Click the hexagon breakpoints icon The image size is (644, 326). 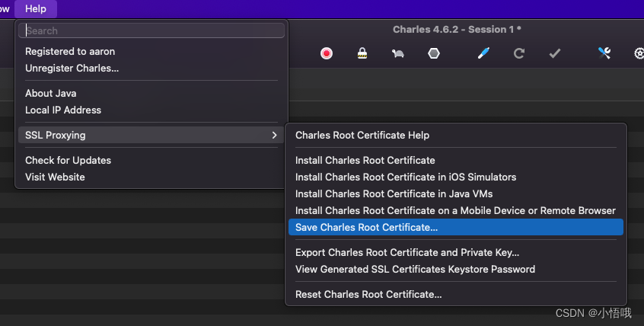(x=434, y=53)
